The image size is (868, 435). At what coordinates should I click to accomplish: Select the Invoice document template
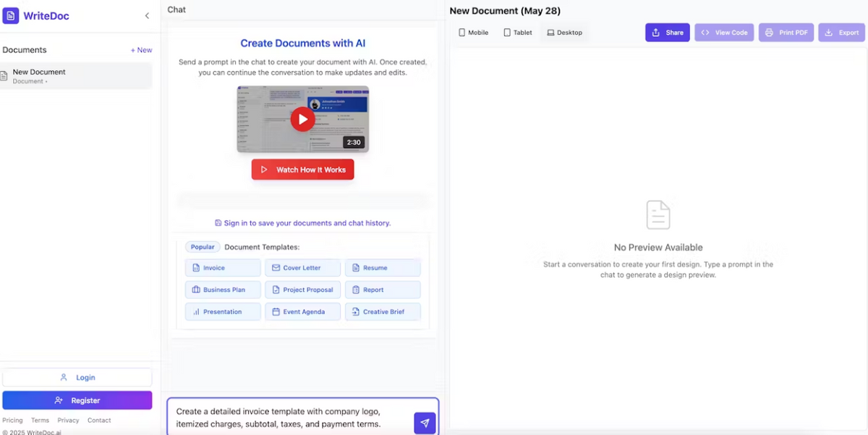pos(222,267)
